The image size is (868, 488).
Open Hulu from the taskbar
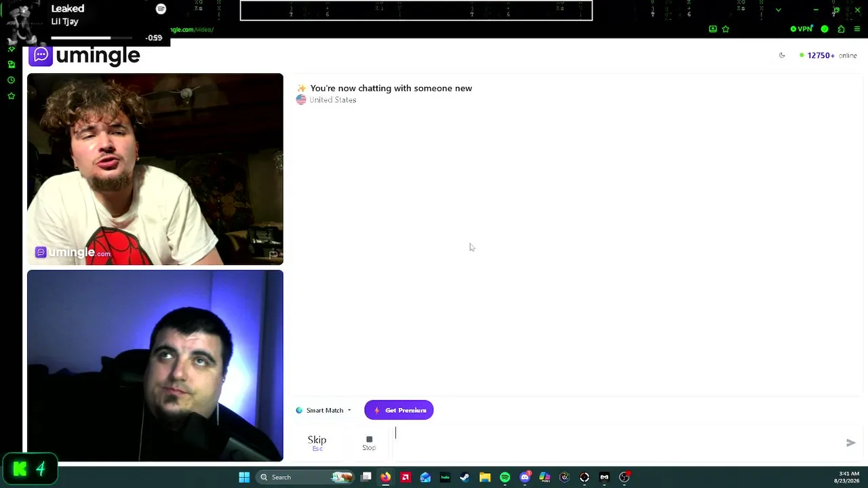click(x=445, y=477)
